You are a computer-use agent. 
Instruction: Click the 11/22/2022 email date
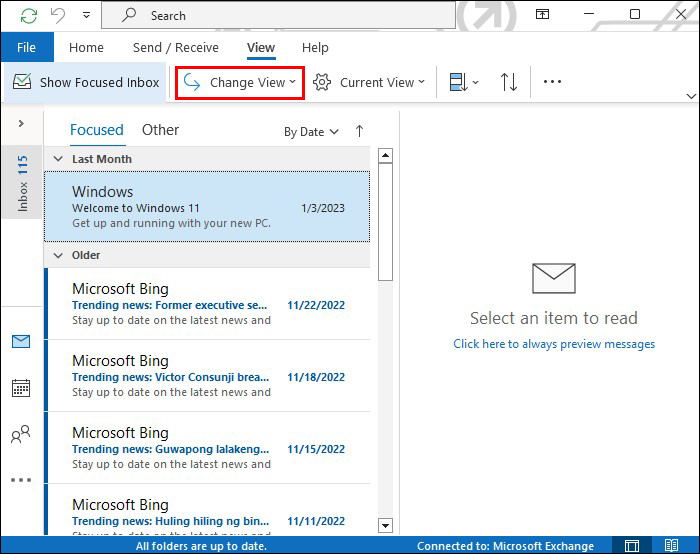click(x=316, y=305)
